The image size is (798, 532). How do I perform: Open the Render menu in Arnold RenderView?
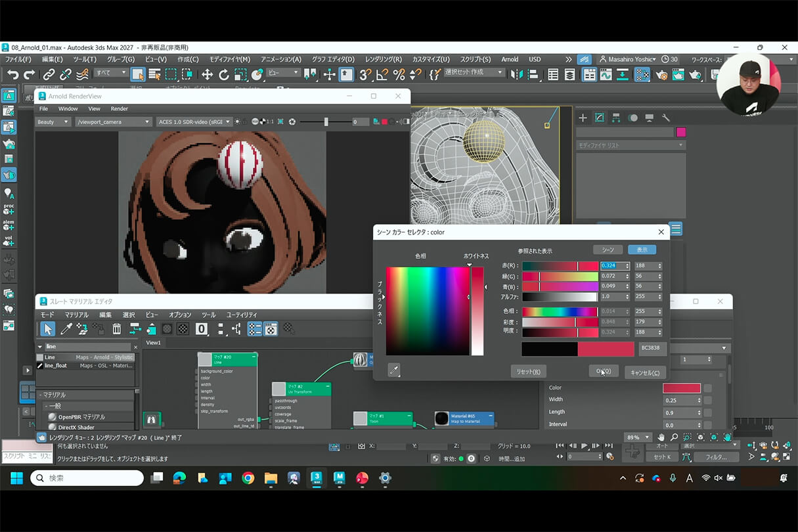pos(119,108)
